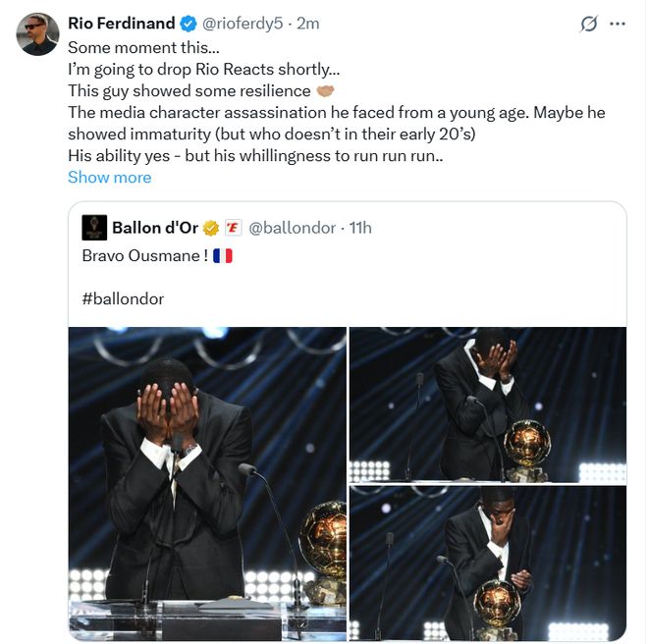The image size is (648, 644).
Task: Open Rio Ferdinand's profile avatar
Action: tap(37, 34)
